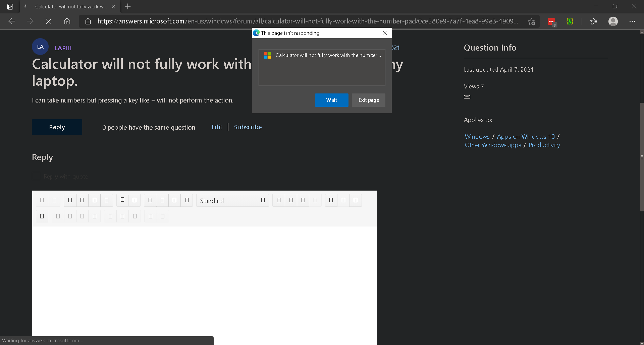Click Exit page in the dialog
The image size is (644, 345).
tap(368, 100)
